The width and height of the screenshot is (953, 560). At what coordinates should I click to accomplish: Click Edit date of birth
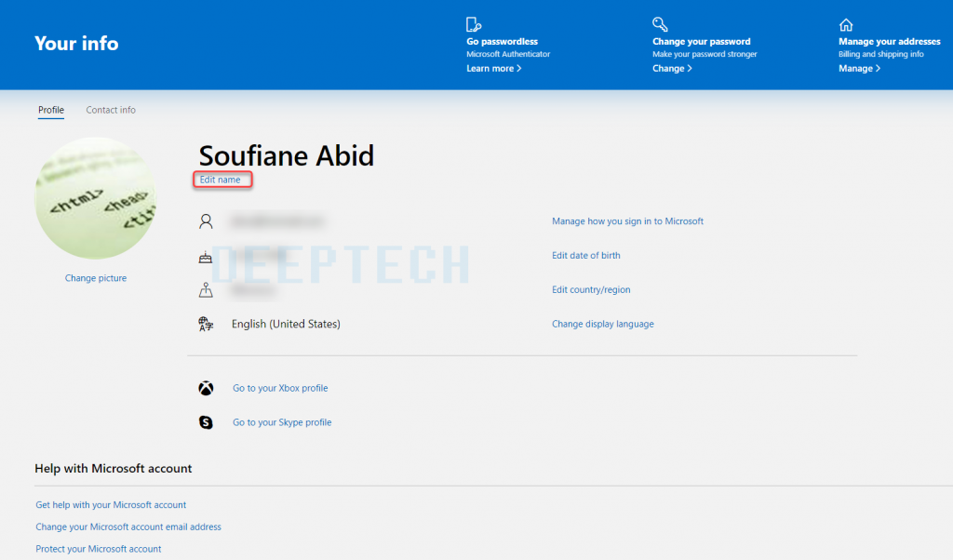click(586, 256)
